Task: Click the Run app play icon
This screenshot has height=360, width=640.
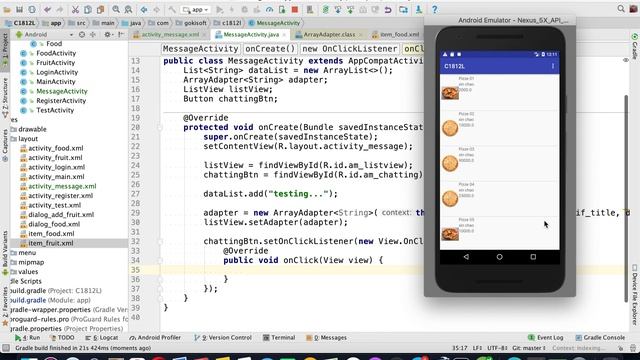Action: click(220, 9)
